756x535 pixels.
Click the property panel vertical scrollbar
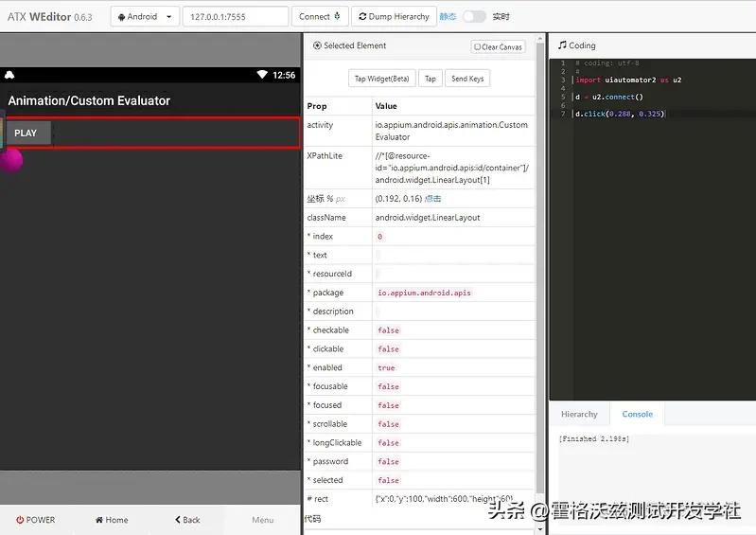[x=540, y=268]
